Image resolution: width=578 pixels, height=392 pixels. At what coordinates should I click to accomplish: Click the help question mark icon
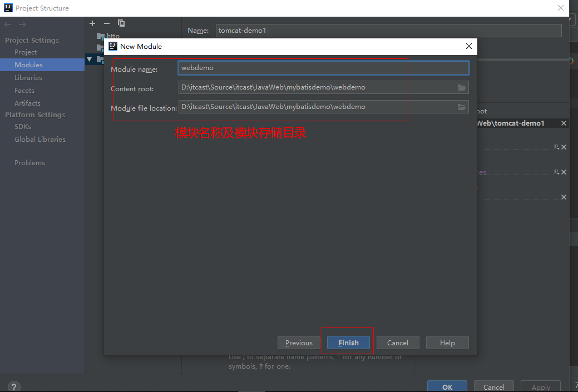point(14,387)
